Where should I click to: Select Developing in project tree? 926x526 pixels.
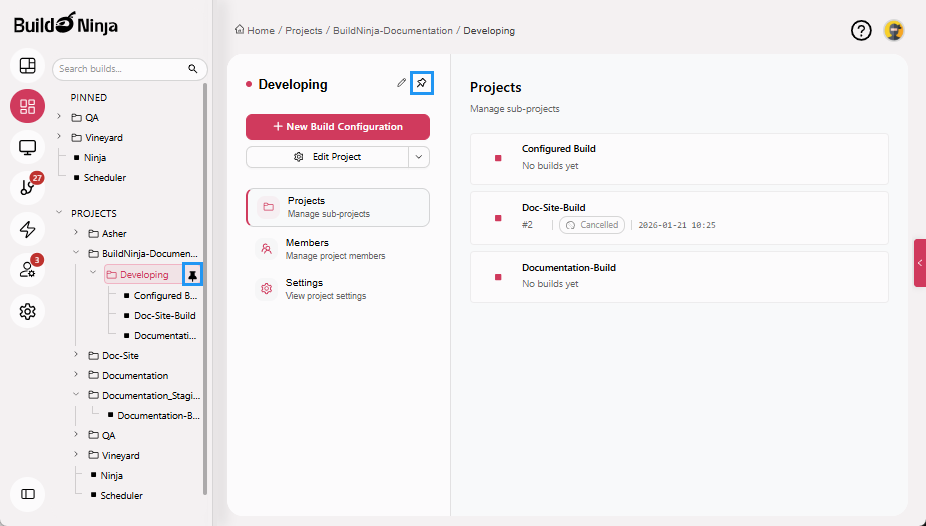[x=144, y=275]
